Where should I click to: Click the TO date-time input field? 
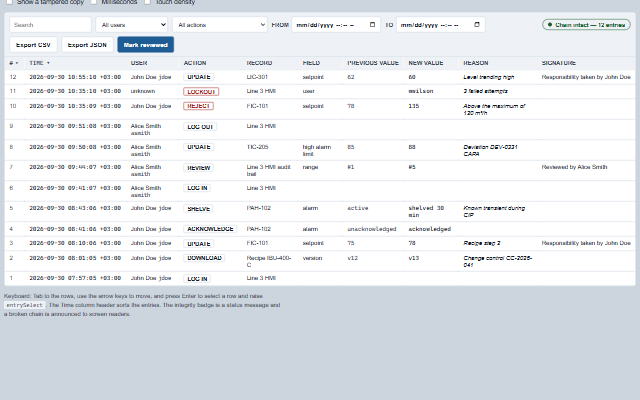(x=440, y=24)
